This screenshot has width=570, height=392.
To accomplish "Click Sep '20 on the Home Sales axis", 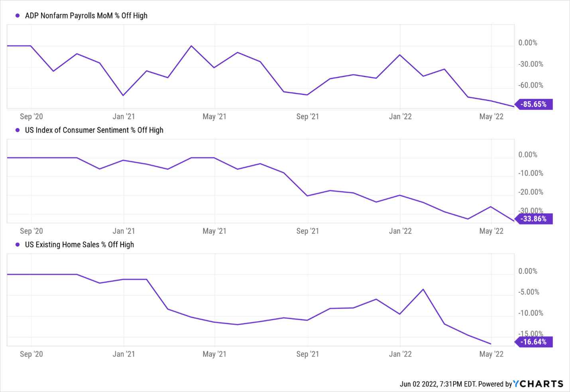I will click(31, 354).
